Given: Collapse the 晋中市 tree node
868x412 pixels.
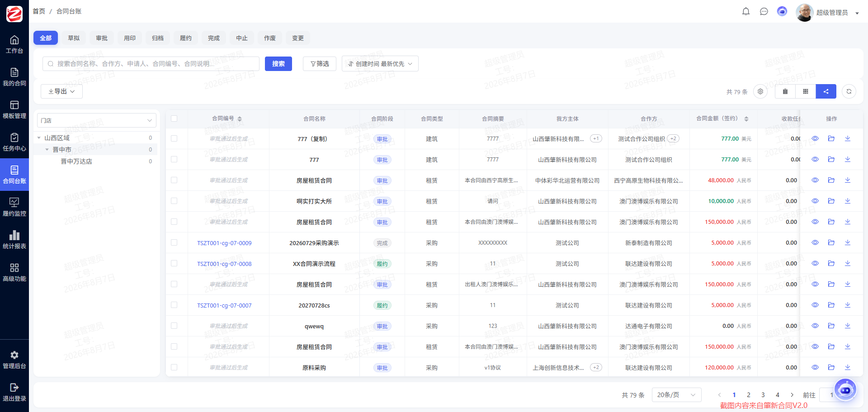Looking at the screenshot, I should (47, 150).
